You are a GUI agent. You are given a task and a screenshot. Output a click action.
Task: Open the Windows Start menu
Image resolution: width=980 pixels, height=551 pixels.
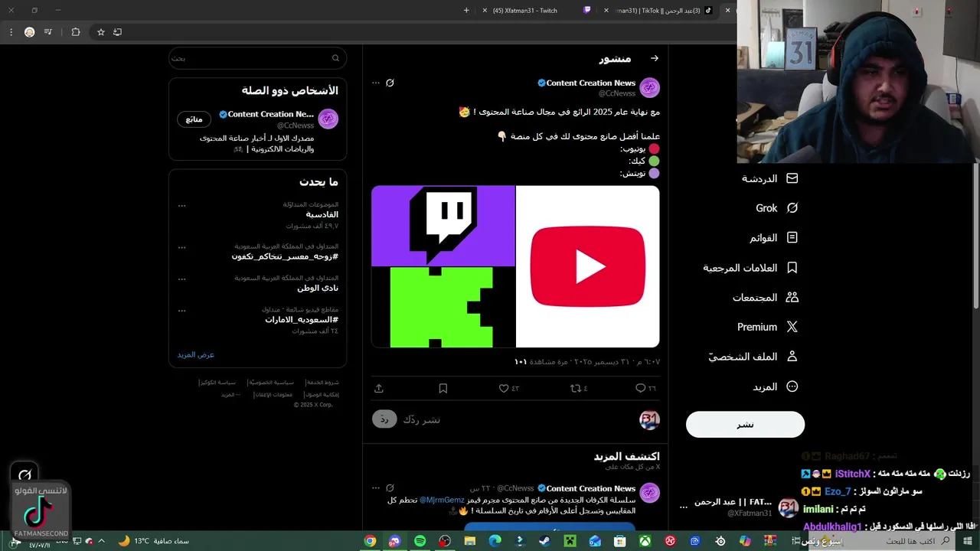click(x=967, y=541)
